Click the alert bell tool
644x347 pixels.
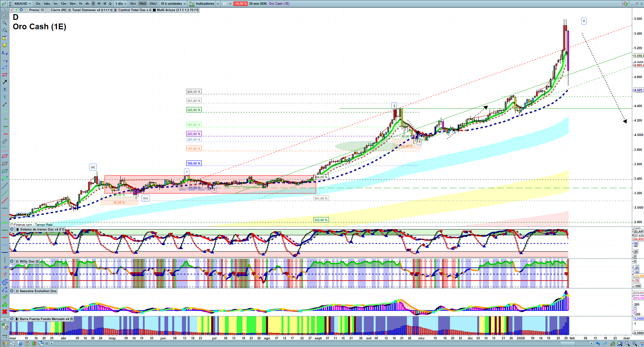pyautogui.click(x=5, y=45)
